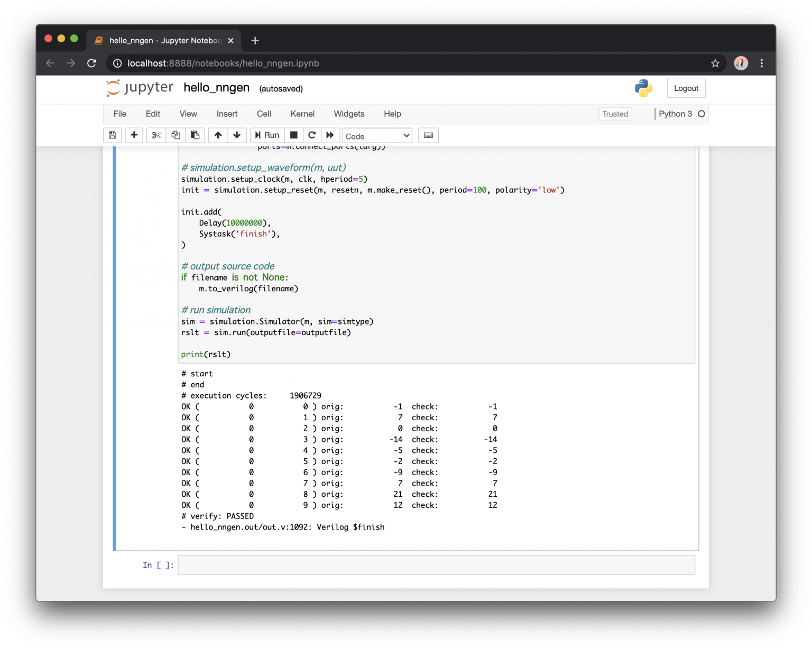Open the Cell menu
Screen dimensions: 812x649
264,114
